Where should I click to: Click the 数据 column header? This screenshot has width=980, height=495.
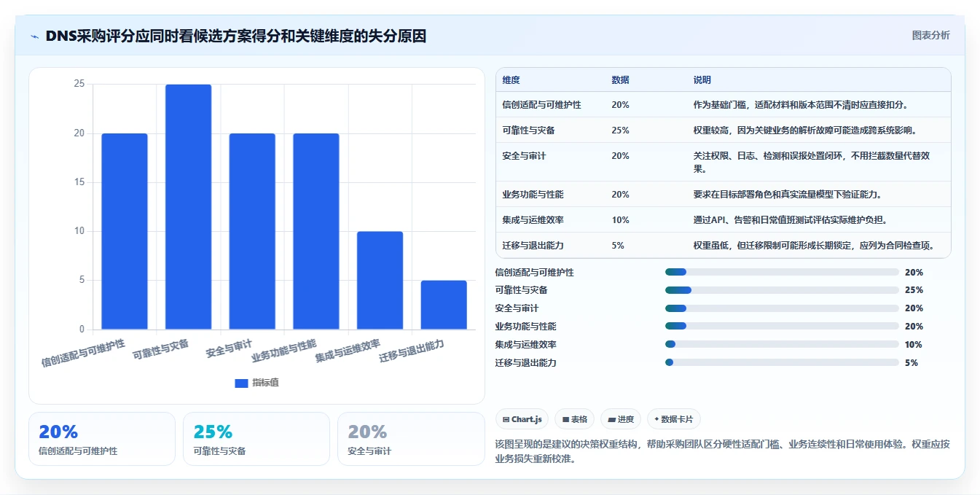tap(621, 80)
